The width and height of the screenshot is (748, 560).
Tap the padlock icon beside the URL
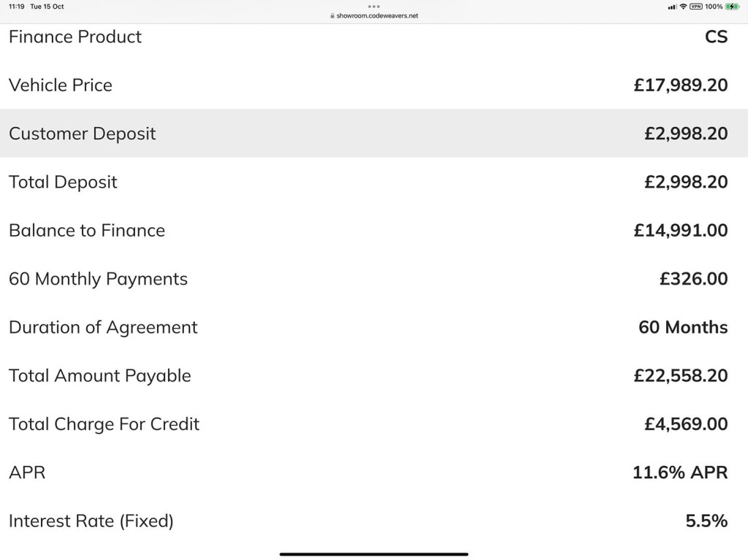click(332, 16)
